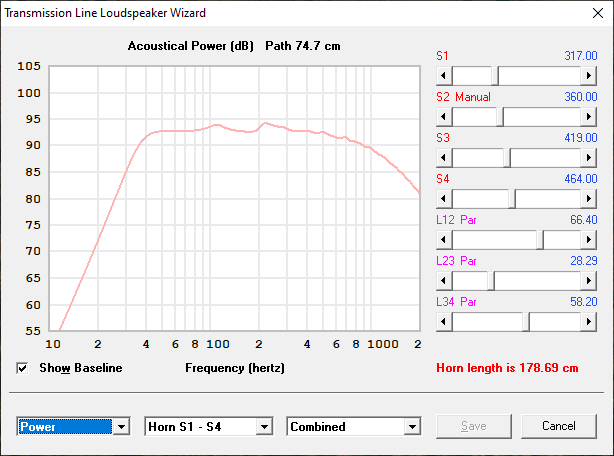
Task: Click the S4 slider right arrow
Action: click(x=589, y=199)
